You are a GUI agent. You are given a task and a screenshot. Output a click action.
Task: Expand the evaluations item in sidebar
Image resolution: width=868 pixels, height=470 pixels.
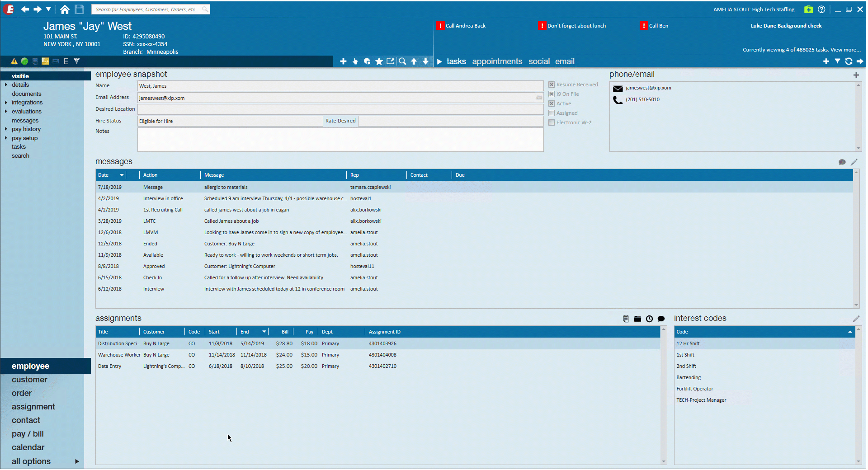coord(6,111)
